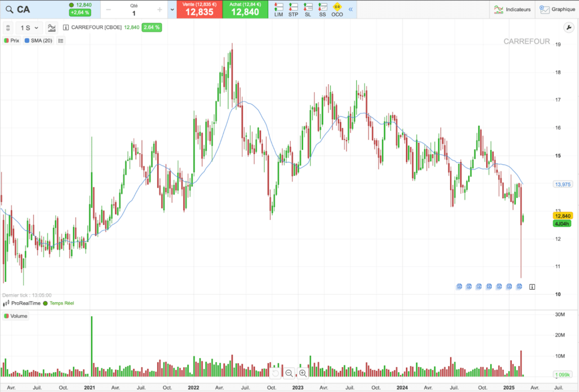Open the 1 S timeframe dropdown
This screenshot has width=579, height=392.
click(x=29, y=28)
